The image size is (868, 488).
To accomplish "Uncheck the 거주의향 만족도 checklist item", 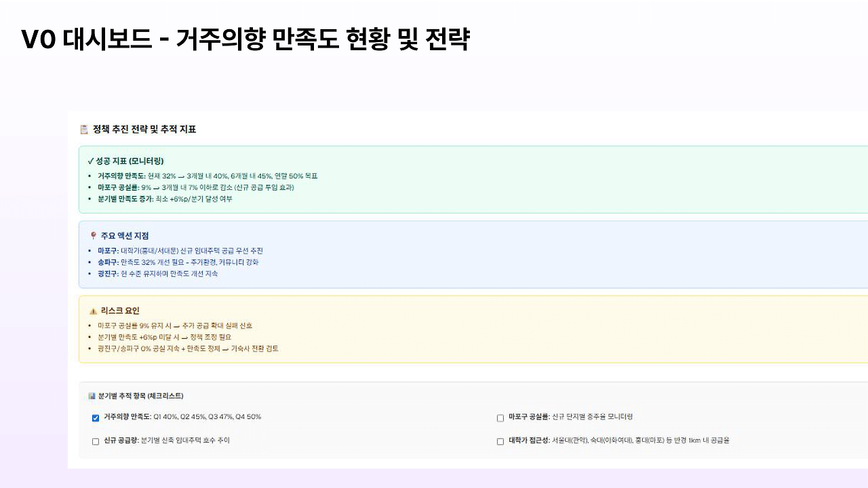I will [x=96, y=418].
